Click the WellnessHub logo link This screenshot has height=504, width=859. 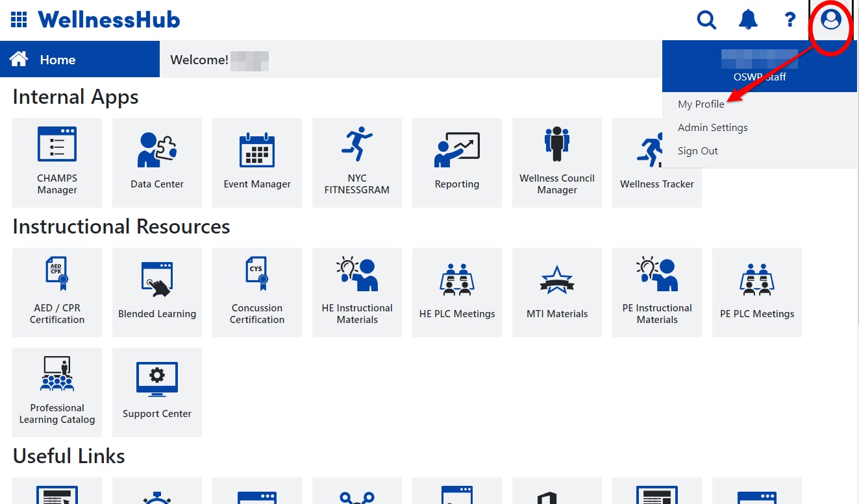(108, 20)
